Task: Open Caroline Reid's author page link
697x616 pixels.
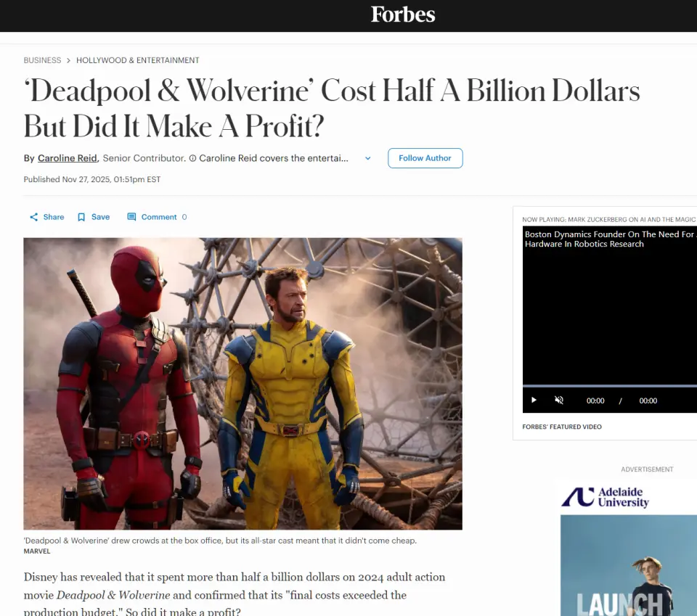Action: (x=68, y=158)
